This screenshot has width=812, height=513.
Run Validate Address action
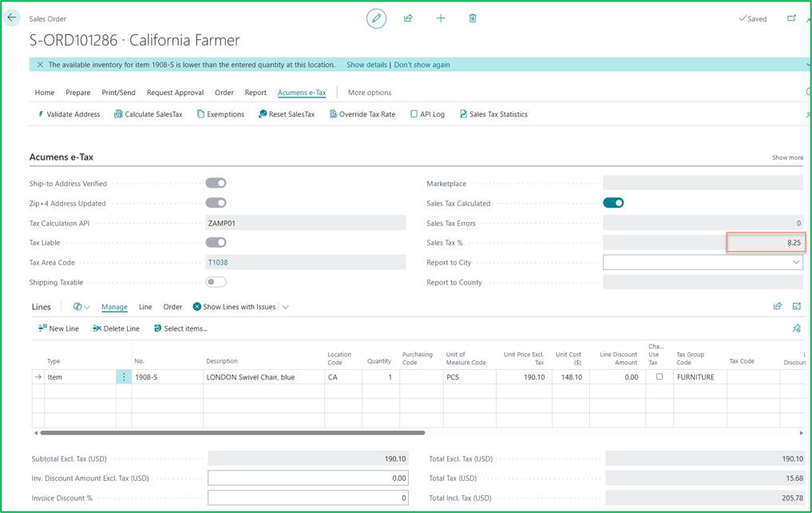click(x=69, y=114)
